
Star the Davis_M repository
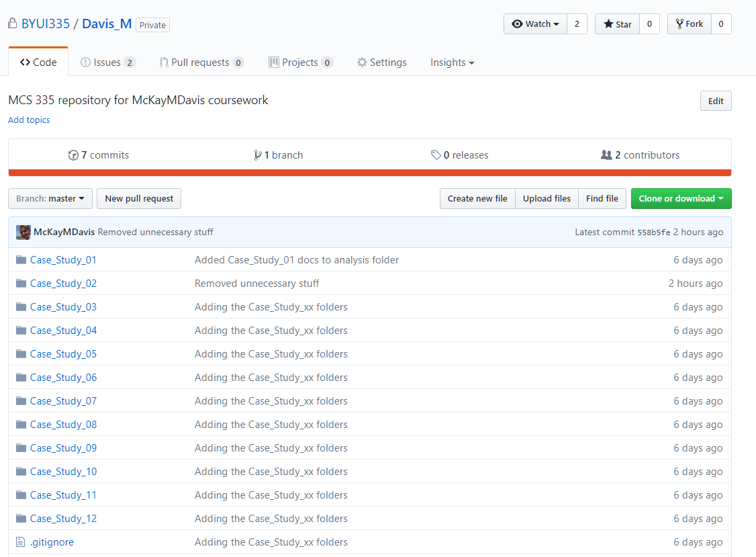tap(617, 24)
